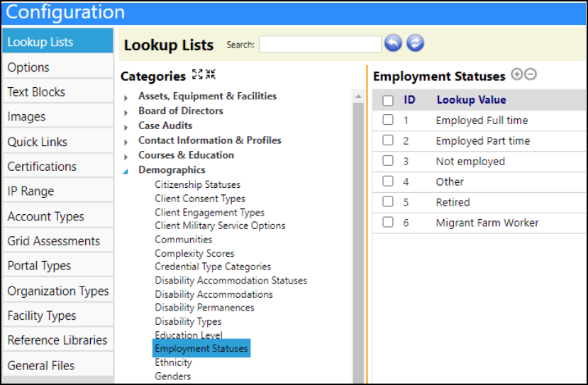588x385 pixels.
Task: Select Disability Accommodations in the tree
Action: [213, 294]
